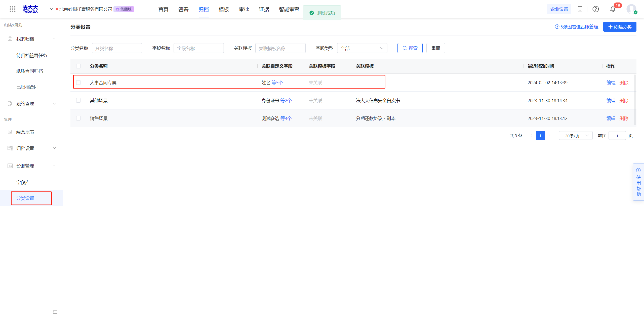Open the user avatar menu

pos(631,9)
